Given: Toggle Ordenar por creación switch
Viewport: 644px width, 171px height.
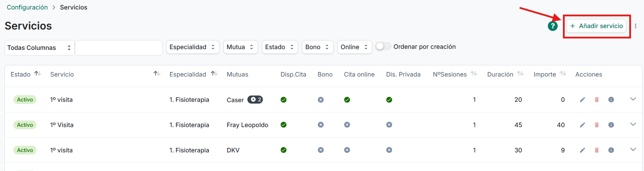Looking at the screenshot, I should pyautogui.click(x=383, y=46).
